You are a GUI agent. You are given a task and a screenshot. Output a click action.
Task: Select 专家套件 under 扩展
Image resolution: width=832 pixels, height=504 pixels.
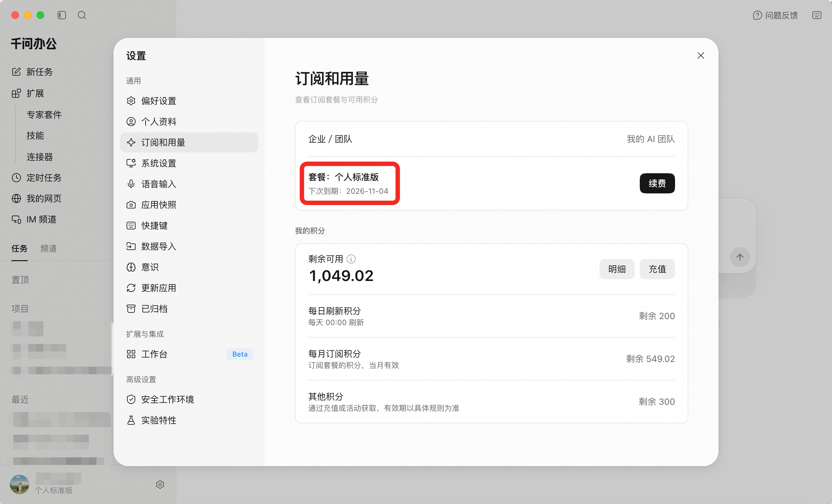pyautogui.click(x=44, y=114)
